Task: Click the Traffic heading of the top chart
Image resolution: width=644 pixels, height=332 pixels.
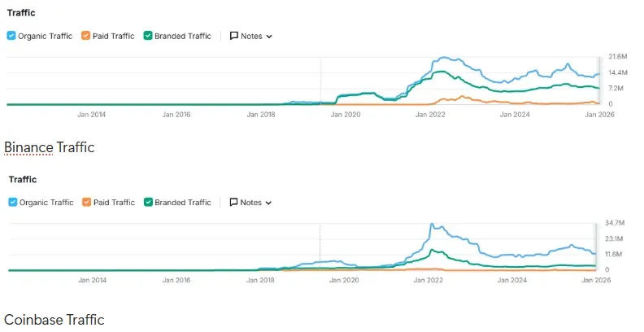Action: tap(22, 13)
